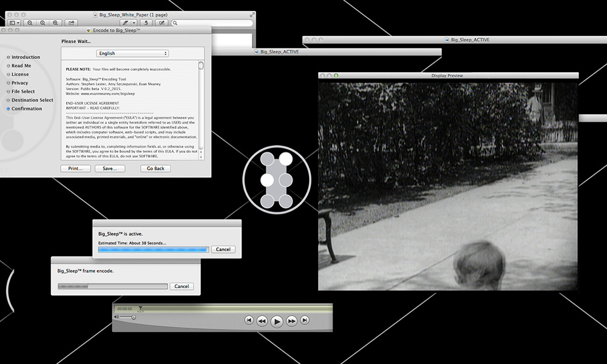
Task: Select the Confirmation installer step
Action: click(x=24, y=109)
